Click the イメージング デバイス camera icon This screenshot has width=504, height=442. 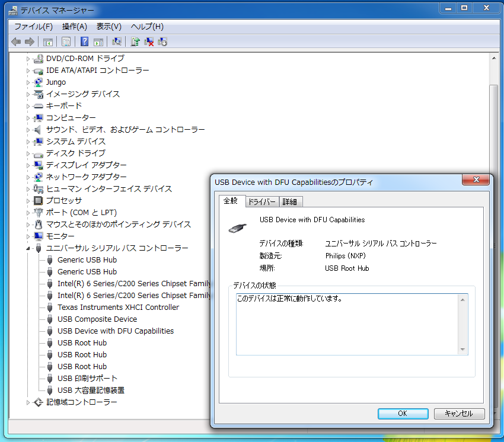pyautogui.click(x=39, y=94)
